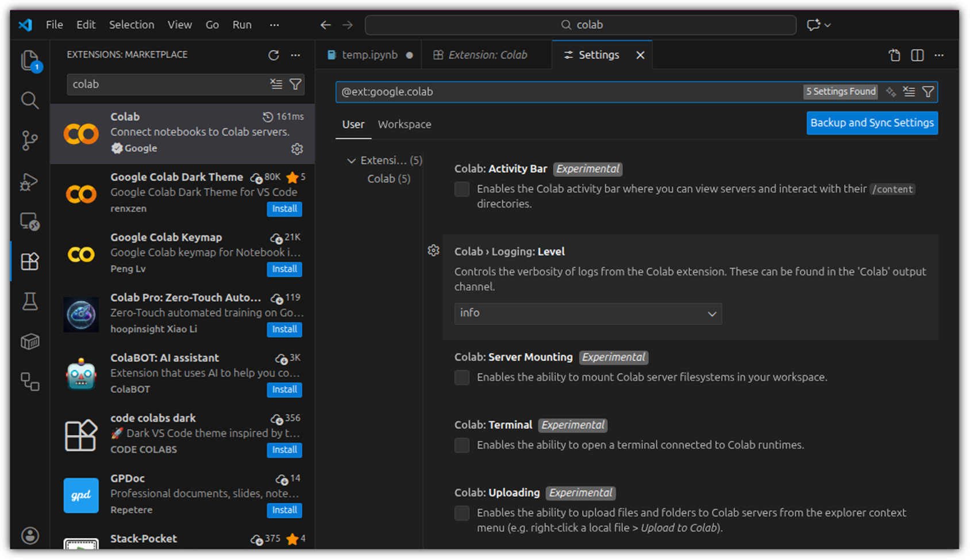The height and width of the screenshot is (560, 970).
Task: Click Backup and Sync Settings button
Action: (872, 123)
